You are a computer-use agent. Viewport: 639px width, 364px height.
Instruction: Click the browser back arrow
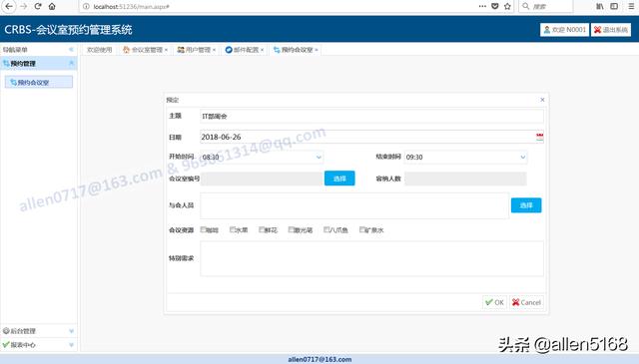(9, 6)
